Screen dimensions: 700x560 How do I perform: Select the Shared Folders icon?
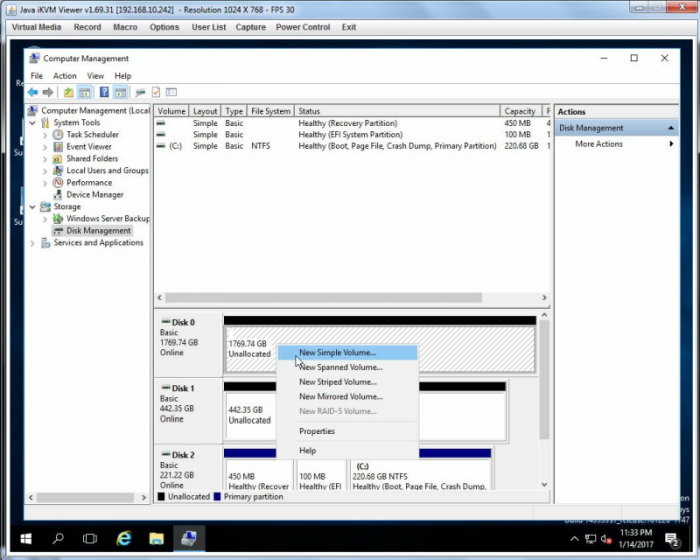[58, 159]
